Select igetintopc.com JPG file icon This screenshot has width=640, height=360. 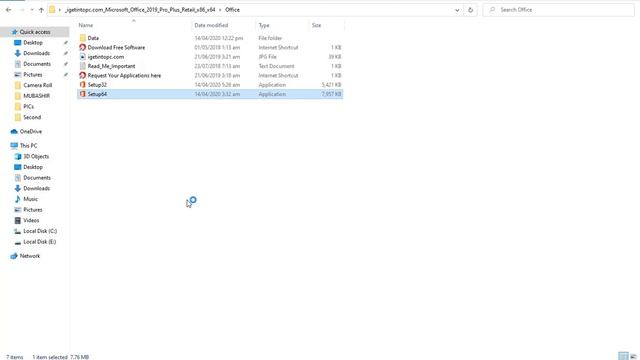point(82,57)
